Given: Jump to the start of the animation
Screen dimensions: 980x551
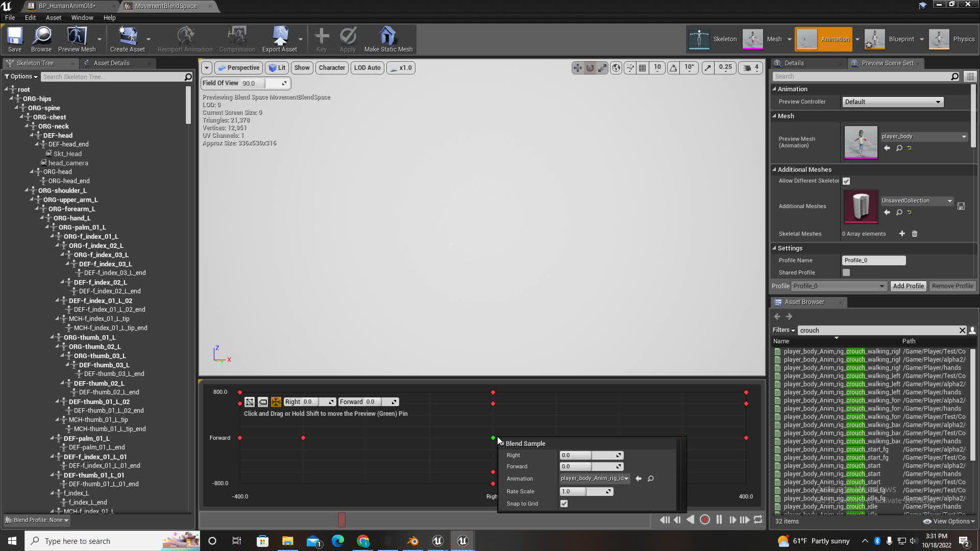Looking at the screenshot, I should (665, 520).
